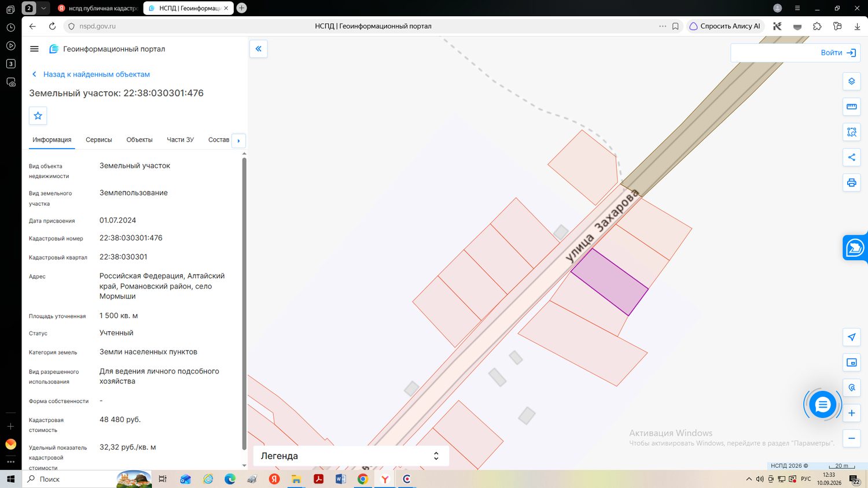Locate my position on the map
The height and width of the screenshot is (488, 868).
pos(852,337)
